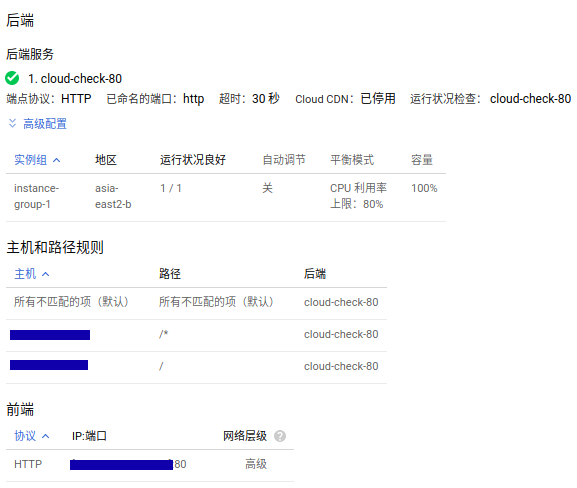This screenshot has width=577, height=488.
Task: Click the Cloud CDN: 已停用 label
Action: (345, 99)
